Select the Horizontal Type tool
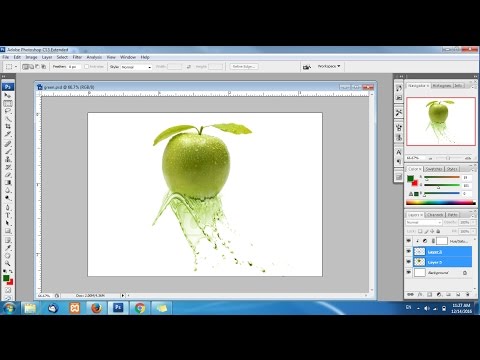480x360 pixels. point(8,215)
